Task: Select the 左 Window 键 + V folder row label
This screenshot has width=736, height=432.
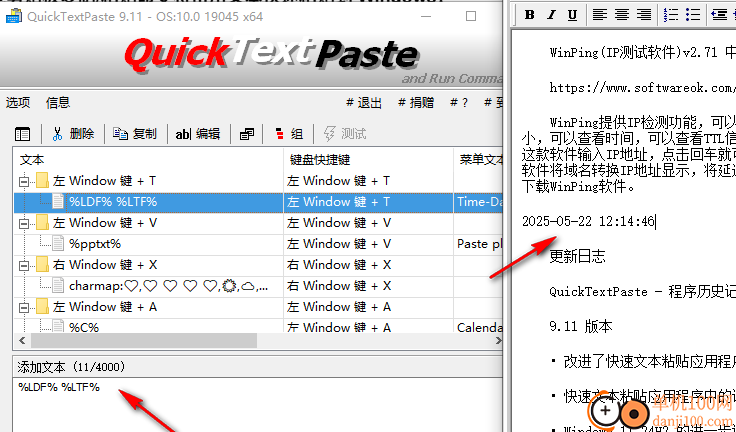Action: pos(105,223)
